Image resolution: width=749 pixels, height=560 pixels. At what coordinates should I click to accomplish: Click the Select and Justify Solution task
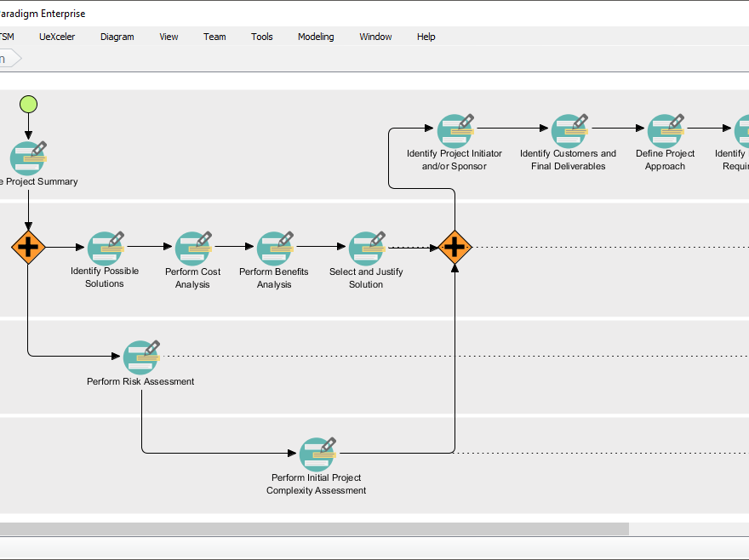tap(365, 248)
